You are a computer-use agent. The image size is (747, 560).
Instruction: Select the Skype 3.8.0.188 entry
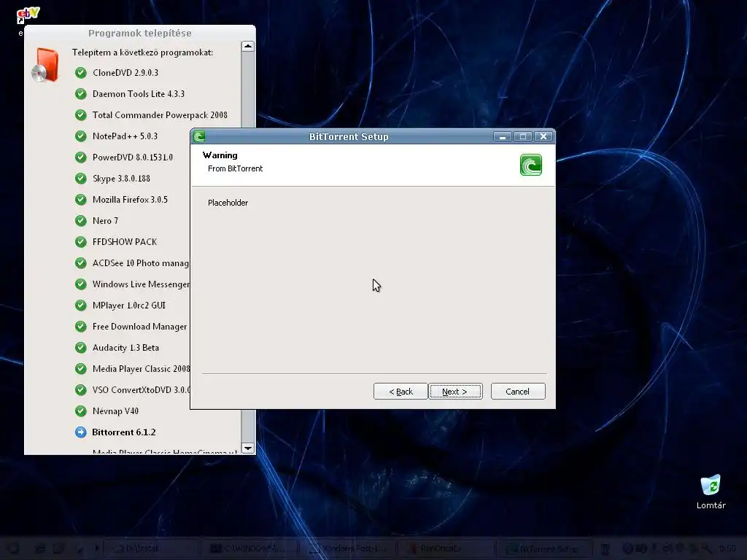122,178
